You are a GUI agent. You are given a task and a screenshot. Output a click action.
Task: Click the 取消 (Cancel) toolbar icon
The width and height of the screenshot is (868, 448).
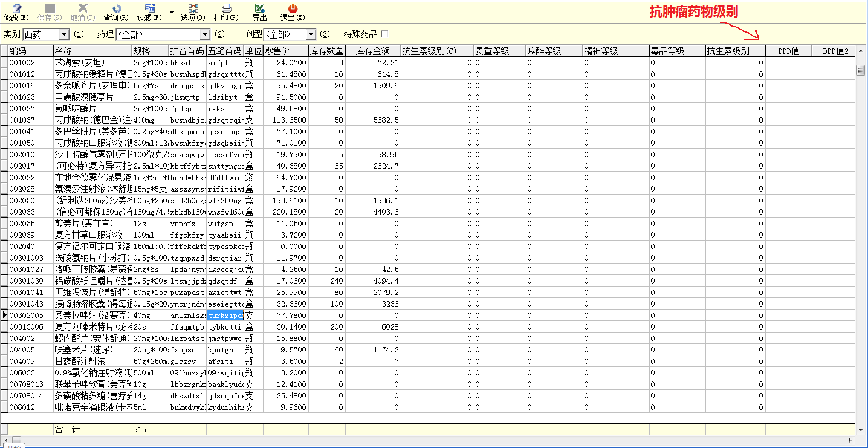[83, 12]
